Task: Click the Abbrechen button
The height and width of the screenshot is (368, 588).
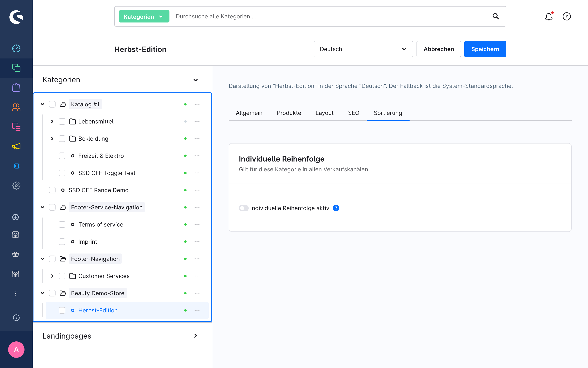Action: coord(439,49)
